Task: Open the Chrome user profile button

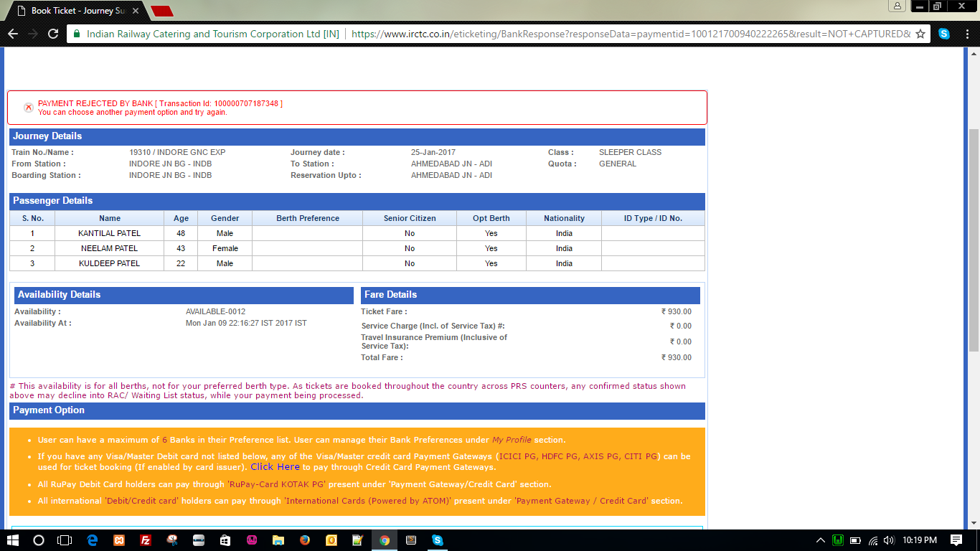Action: click(x=897, y=6)
